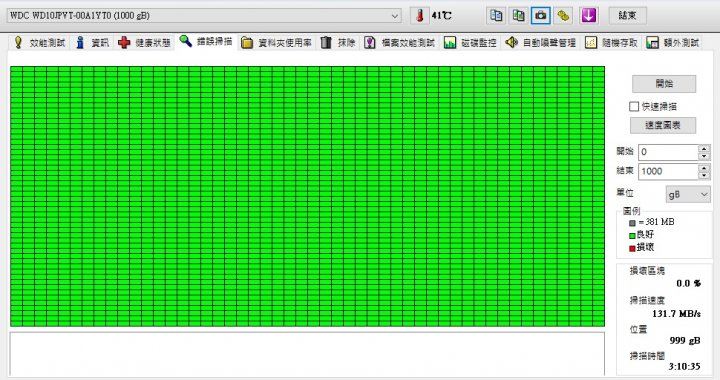
Task: Click the copy screenshot to clipboard icon
Action: pyautogui.click(x=518, y=15)
